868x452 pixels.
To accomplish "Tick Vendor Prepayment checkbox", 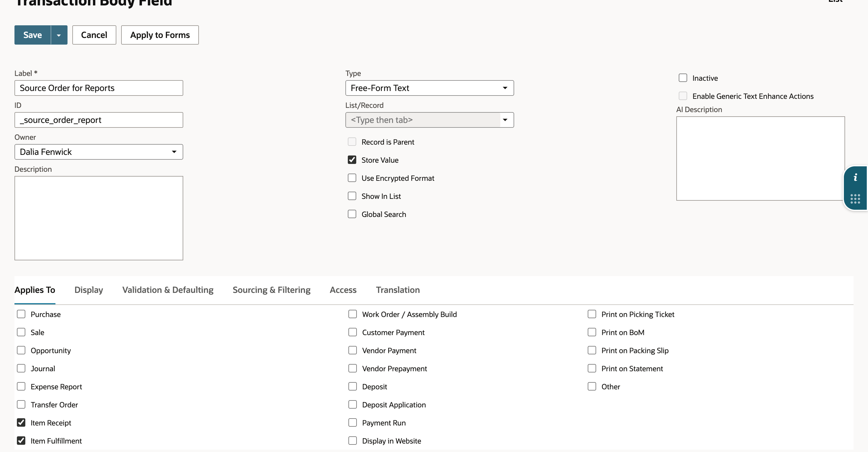I will click(353, 369).
